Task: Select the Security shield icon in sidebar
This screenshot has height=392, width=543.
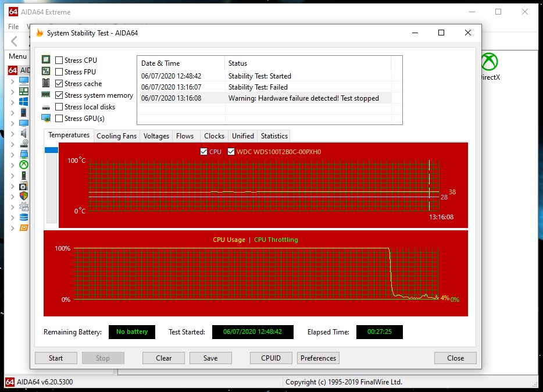Action: point(24,196)
